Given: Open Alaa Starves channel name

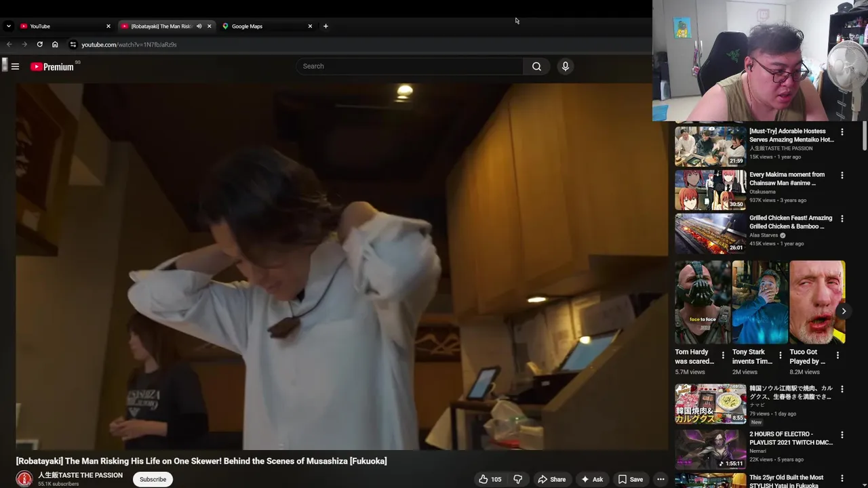Looking at the screenshot, I should pyautogui.click(x=764, y=235).
